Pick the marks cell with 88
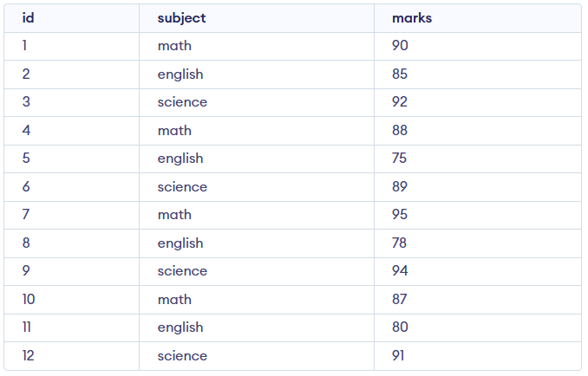This screenshot has width=588, height=376. click(400, 131)
